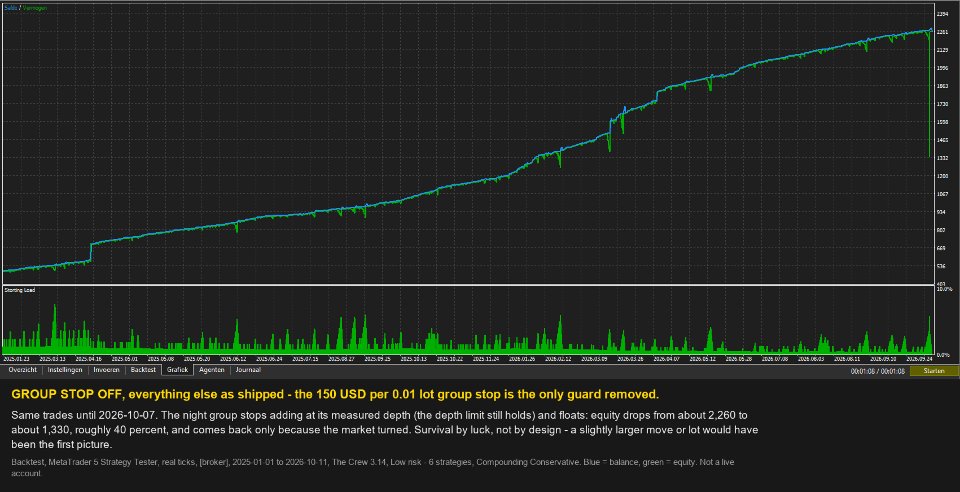The width and height of the screenshot is (960, 492).
Task: Click the 2025.04.16 date axis label
Action: click(88, 359)
